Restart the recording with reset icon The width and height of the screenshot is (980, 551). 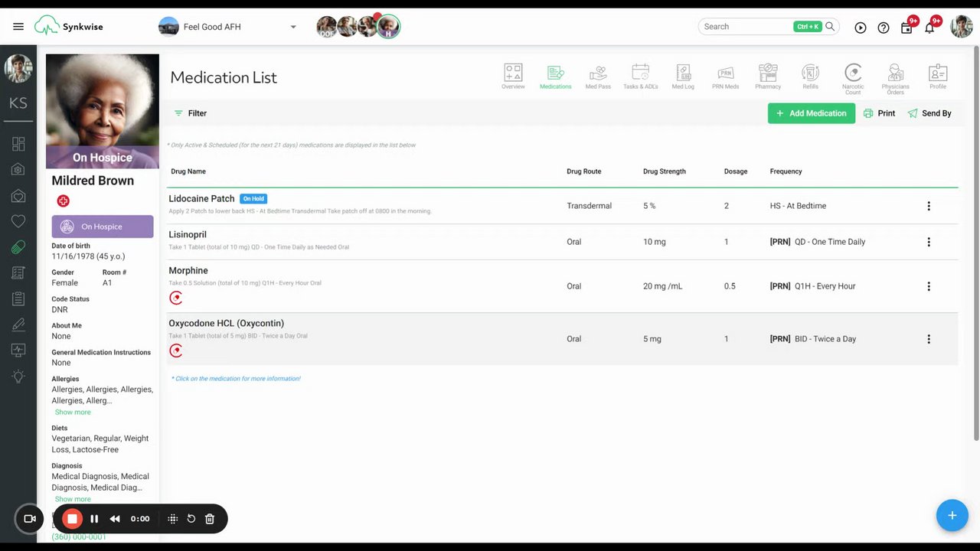click(x=191, y=519)
